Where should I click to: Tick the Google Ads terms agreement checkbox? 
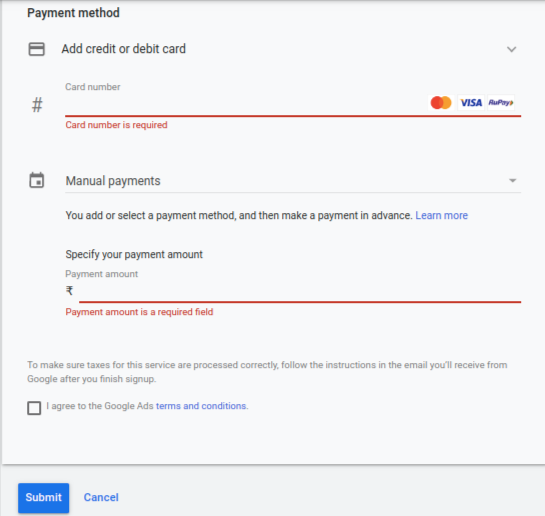pyautogui.click(x=34, y=408)
